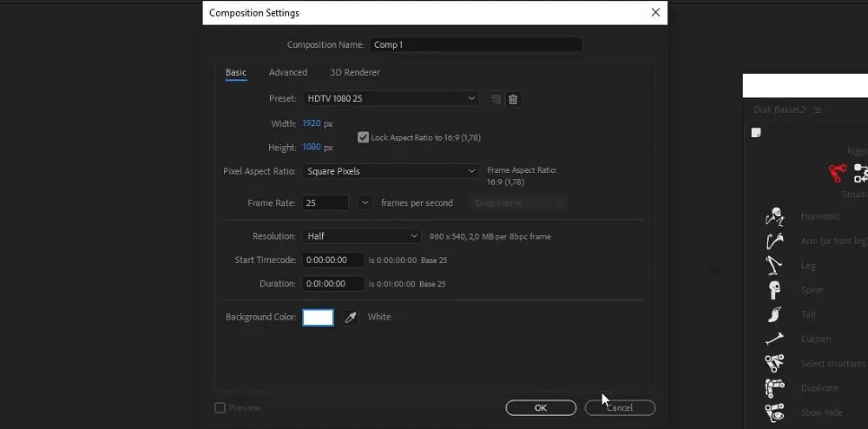Image resolution: width=868 pixels, height=429 pixels.
Task: Expand the Pixel Aspect Ratio dropdown
Action: pos(391,172)
